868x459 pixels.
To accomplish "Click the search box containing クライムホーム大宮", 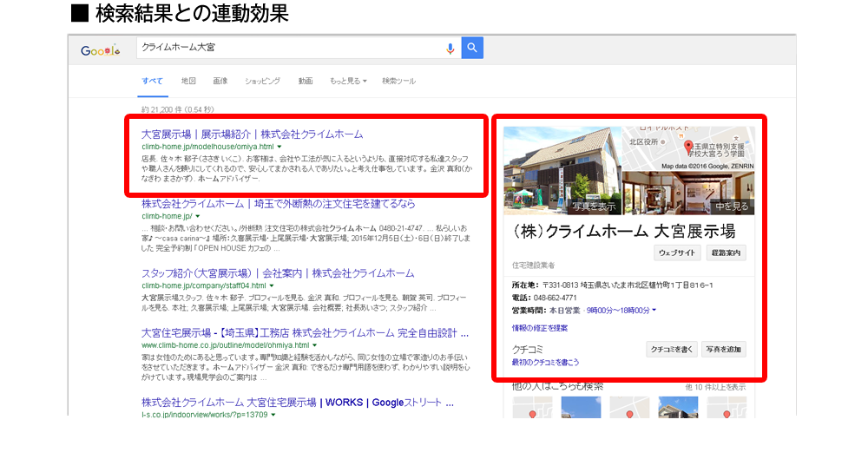I will click(x=291, y=49).
